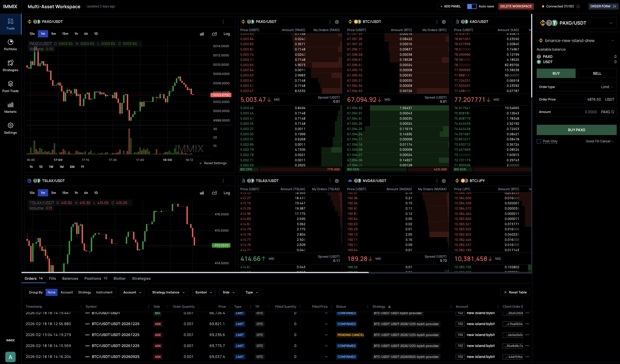The width and height of the screenshot is (620, 364).
Task: Click the connection status info icon
Action: click(578, 6)
